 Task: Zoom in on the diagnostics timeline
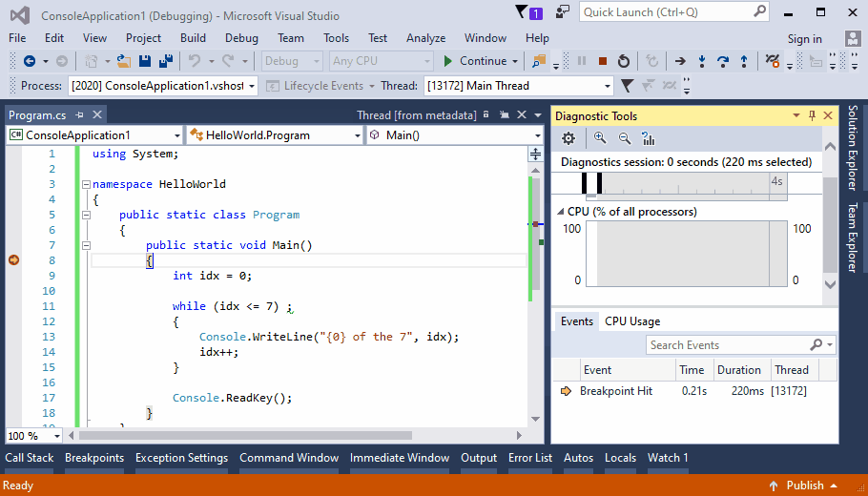tap(600, 138)
